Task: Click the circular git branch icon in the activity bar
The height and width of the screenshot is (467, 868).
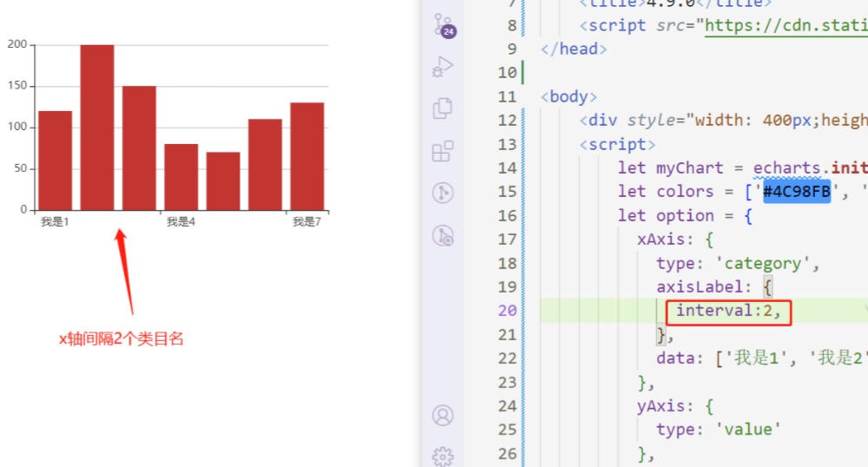Action: (x=443, y=193)
